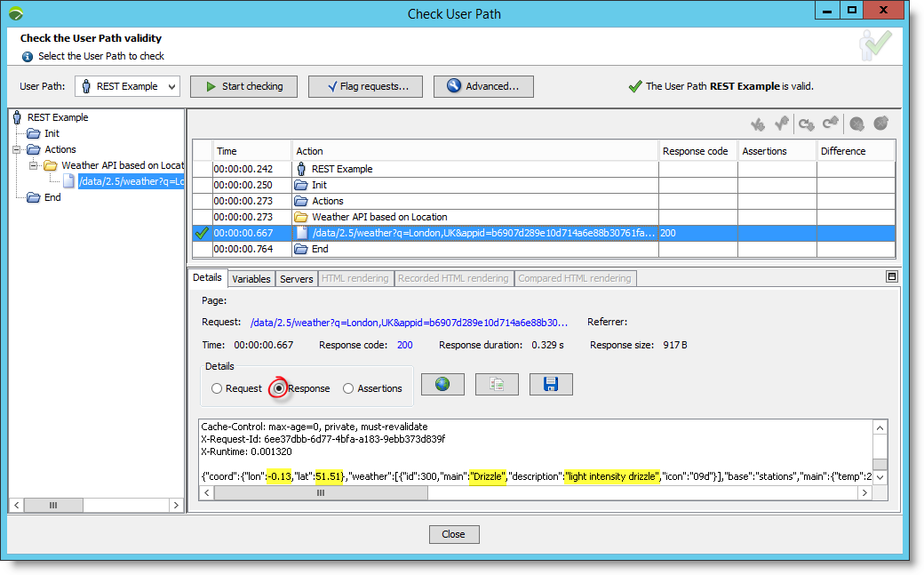Open the User Path dropdown
The image size is (924, 575).
127,86
